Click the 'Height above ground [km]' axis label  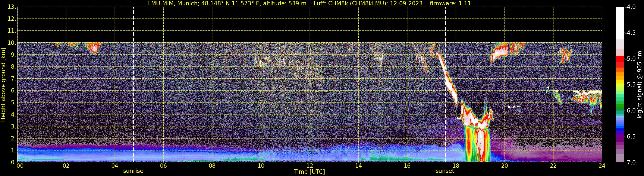click(x=3, y=85)
